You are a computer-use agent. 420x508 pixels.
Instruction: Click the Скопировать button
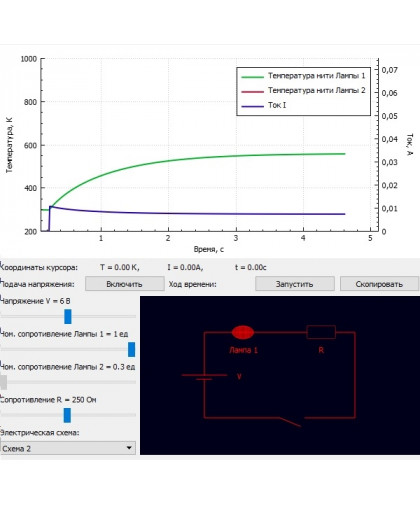point(379,284)
